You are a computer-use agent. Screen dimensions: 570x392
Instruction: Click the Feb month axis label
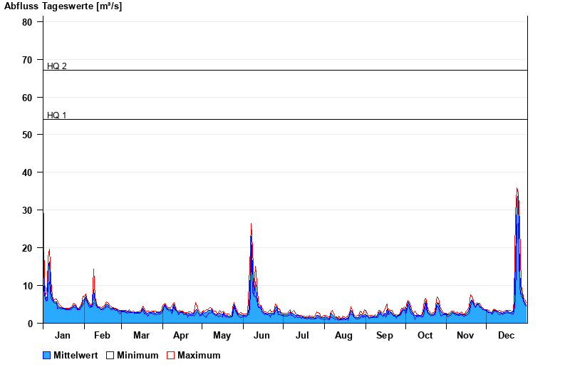point(103,336)
